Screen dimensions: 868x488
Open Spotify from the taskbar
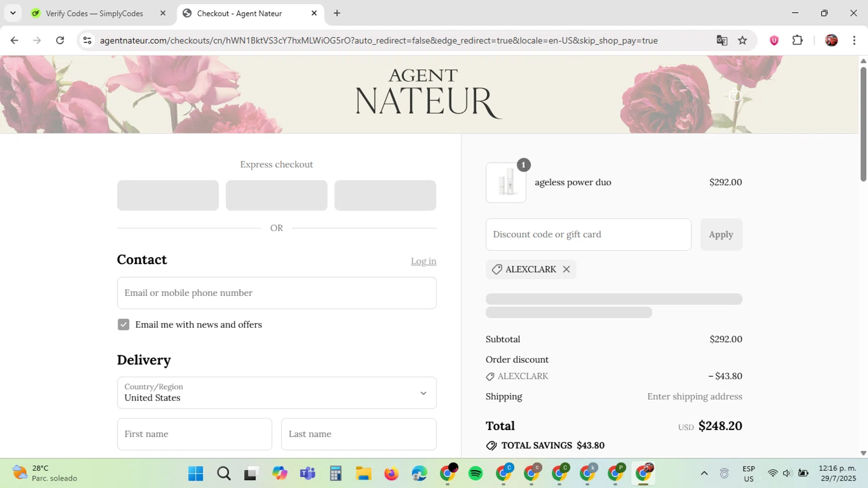tap(476, 474)
